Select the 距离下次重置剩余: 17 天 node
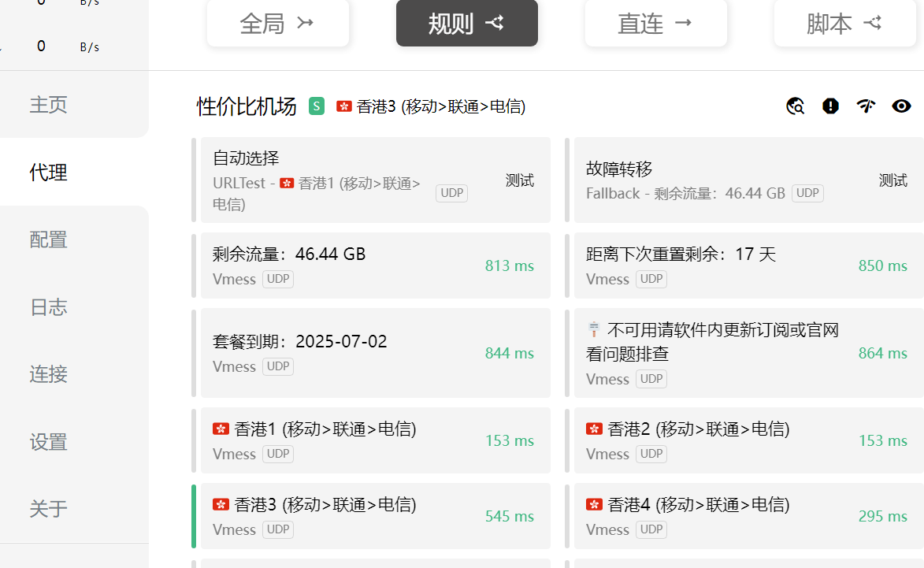The height and width of the screenshot is (568, 924). (749, 265)
